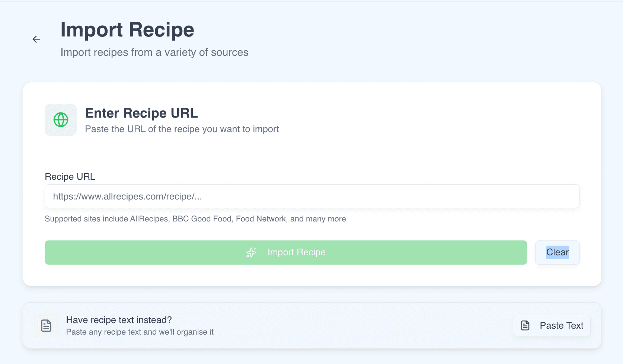The height and width of the screenshot is (364, 623).
Task: Navigate back using the arrow icon
Action: (x=36, y=39)
